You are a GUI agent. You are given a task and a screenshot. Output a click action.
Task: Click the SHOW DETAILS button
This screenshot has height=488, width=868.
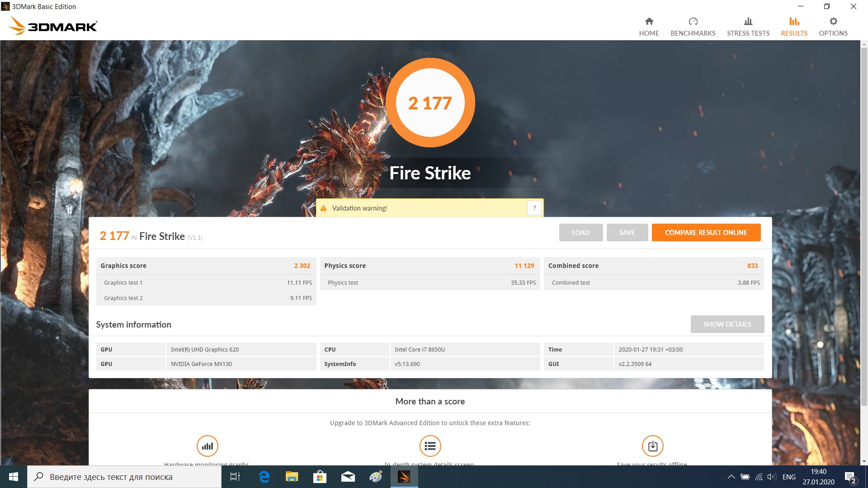click(727, 324)
